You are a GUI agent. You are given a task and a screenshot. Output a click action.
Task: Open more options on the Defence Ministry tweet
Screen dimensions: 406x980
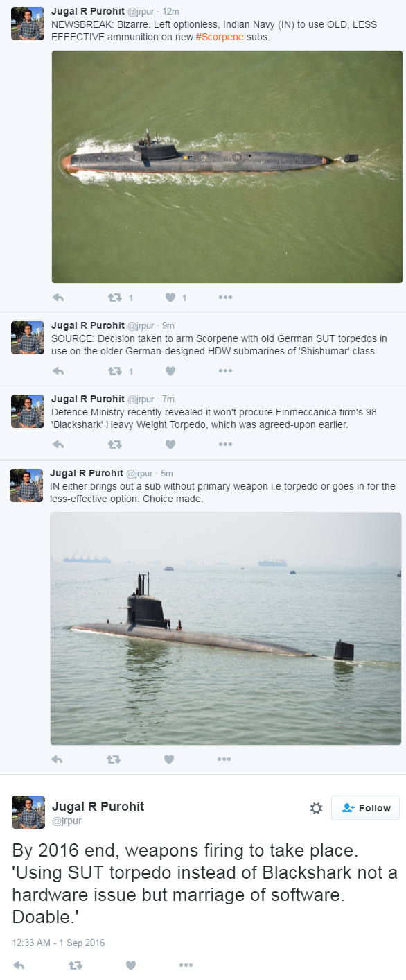(x=225, y=445)
